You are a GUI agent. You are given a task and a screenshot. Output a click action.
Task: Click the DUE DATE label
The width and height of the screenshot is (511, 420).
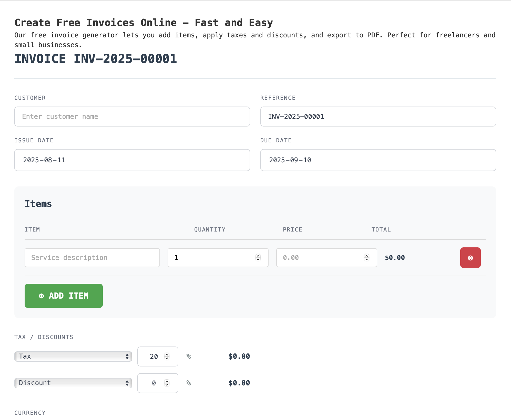(x=276, y=140)
